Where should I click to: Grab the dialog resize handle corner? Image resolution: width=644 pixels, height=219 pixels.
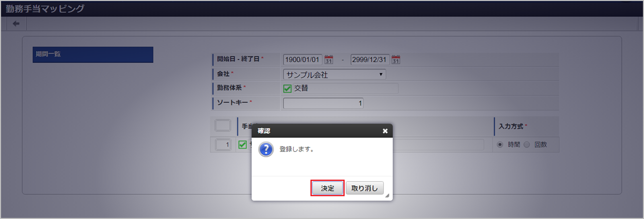[387, 195]
